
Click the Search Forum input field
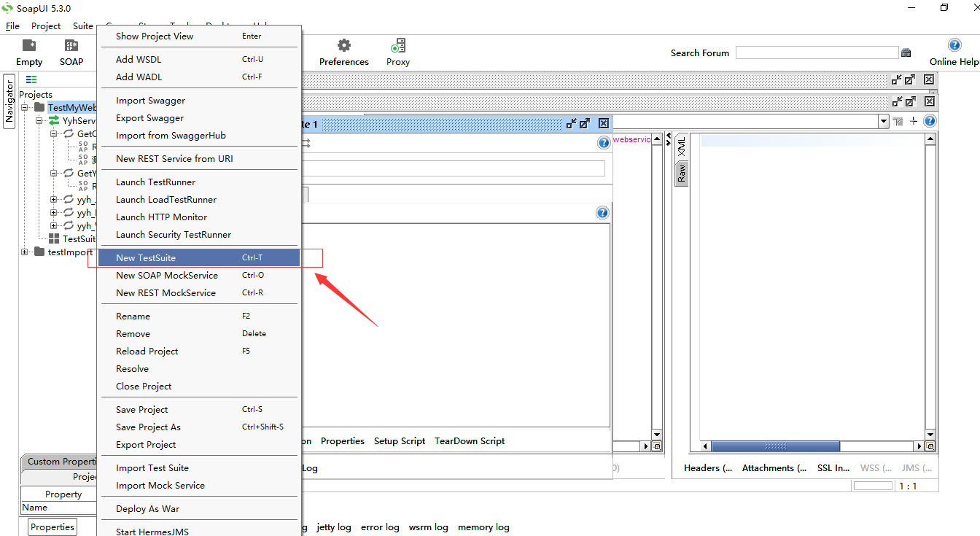[x=817, y=52]
